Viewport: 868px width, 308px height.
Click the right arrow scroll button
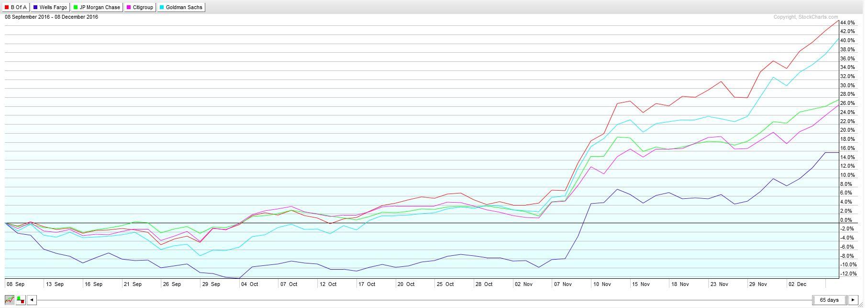point(853,300)
